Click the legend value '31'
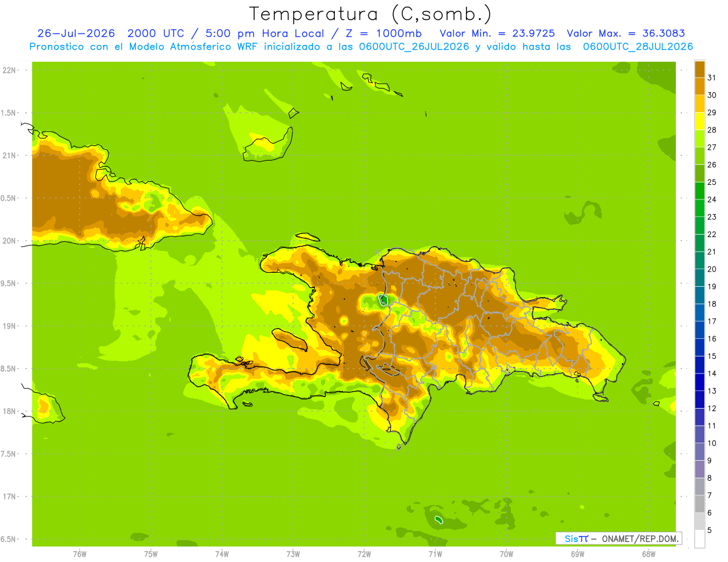 [x=712, y=78]
